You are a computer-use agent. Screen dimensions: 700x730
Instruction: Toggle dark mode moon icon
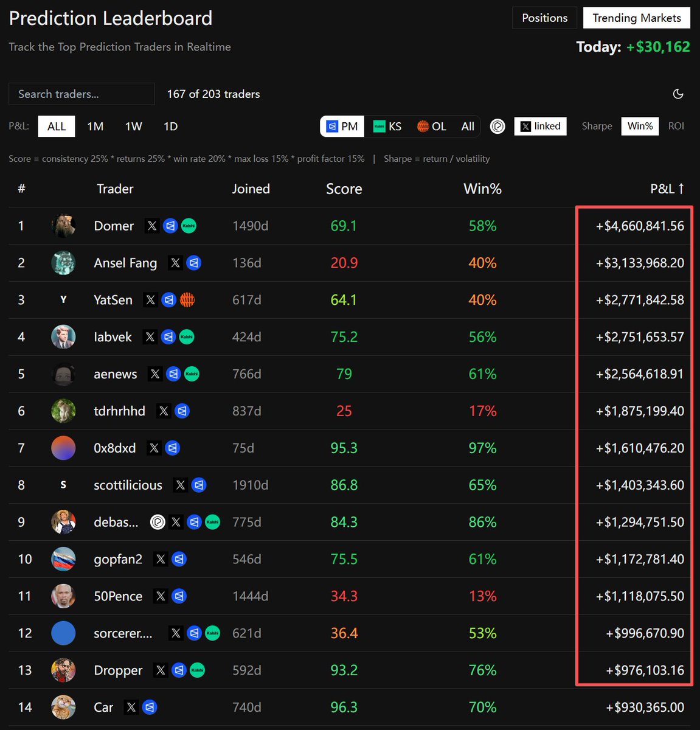point(678,94)
